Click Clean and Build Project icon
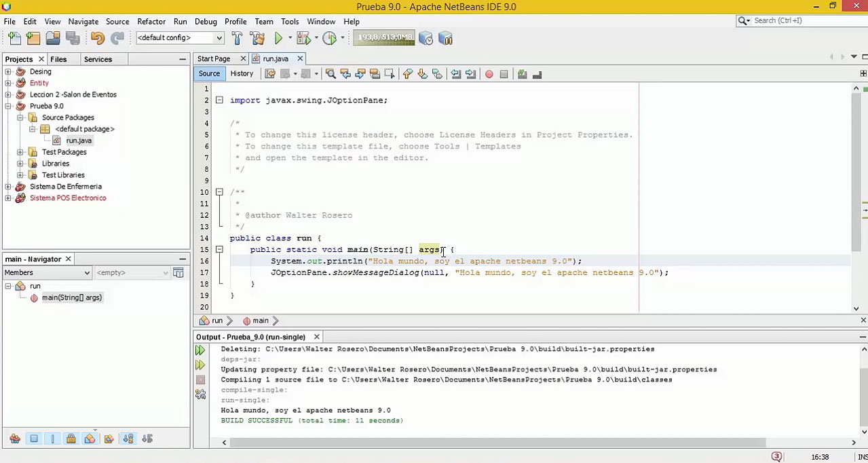 point(257,39)
